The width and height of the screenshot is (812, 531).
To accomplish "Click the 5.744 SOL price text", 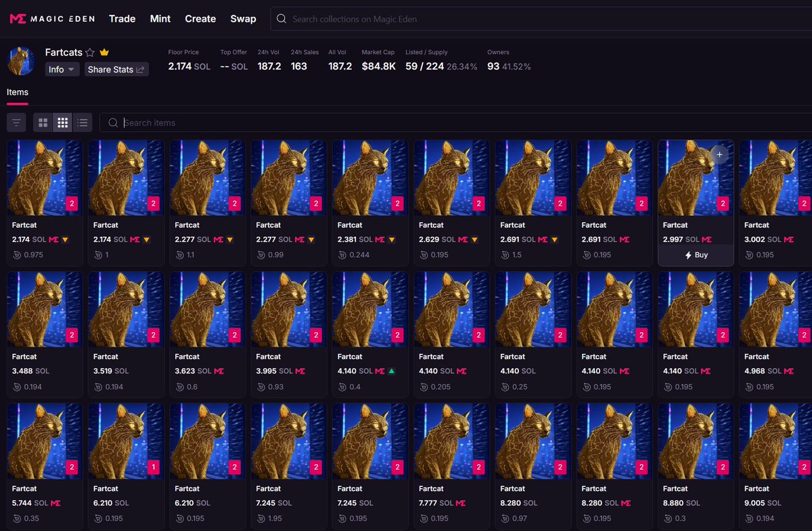I will coord(30,503).
